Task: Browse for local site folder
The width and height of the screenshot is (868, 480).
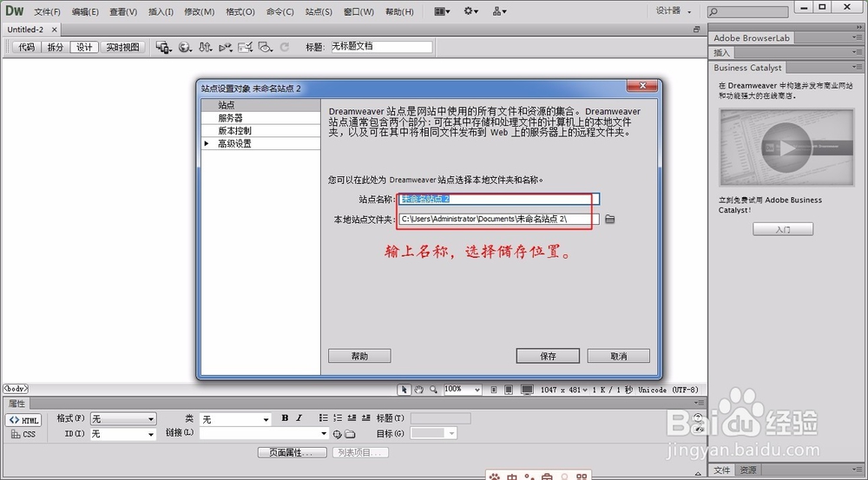Action: click(x=609, y=220)
